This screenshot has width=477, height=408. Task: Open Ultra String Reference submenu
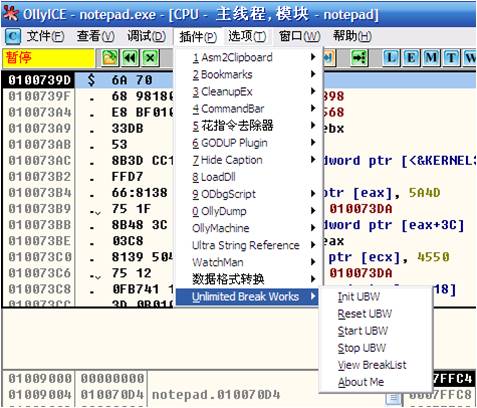pos(248,245)
